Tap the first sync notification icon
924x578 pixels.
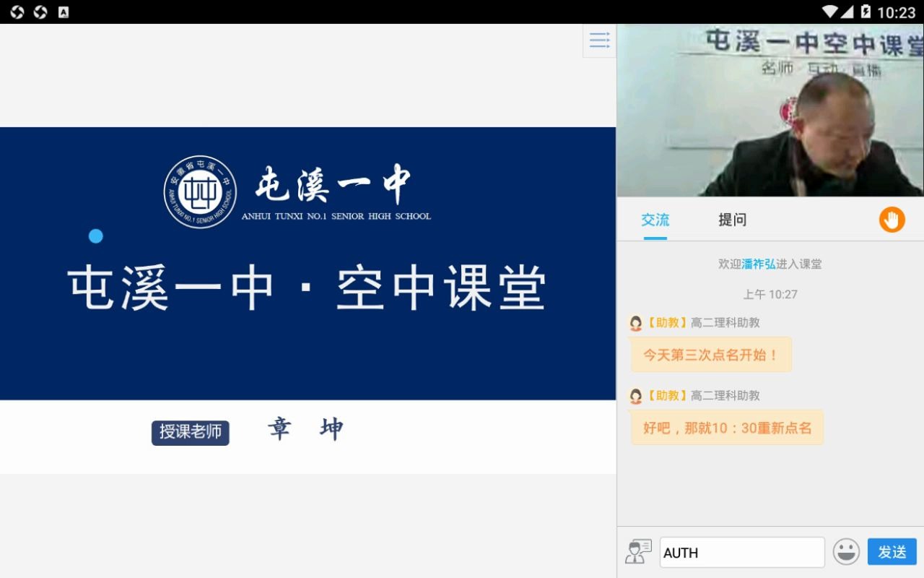17,12
